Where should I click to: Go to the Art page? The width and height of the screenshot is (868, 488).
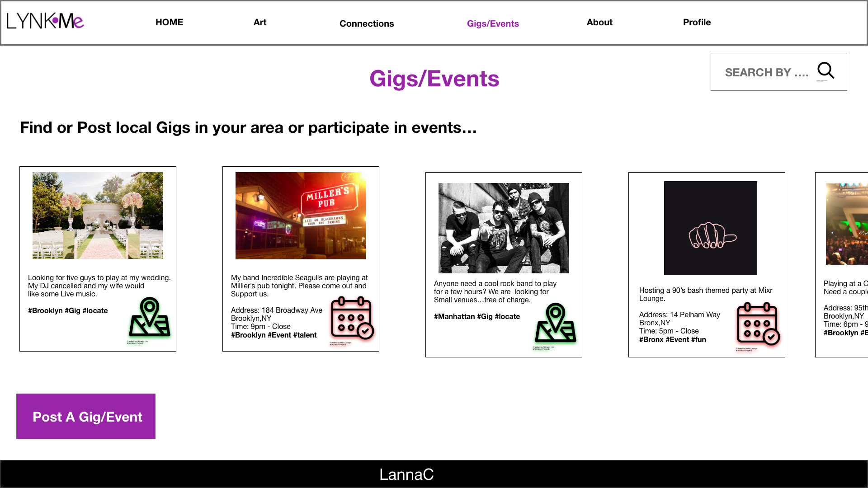[x=259, y=22]
